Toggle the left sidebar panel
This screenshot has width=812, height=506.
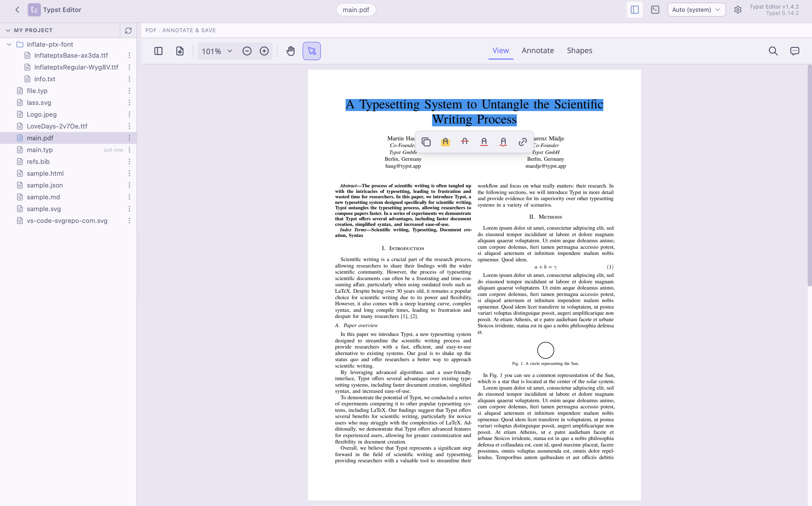pyautogui.click(x=634, y=10)
